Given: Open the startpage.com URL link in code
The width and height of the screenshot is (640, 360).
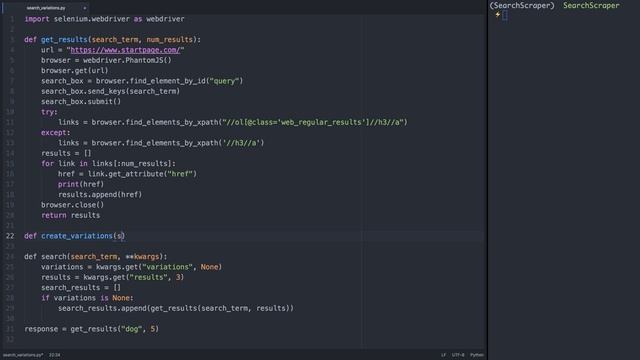Looking at the screenshot, I should [x=125, y=50].
